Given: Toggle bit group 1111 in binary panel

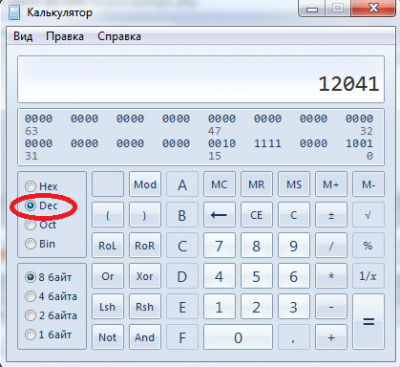Looking at the screenshot, I should (x=268, y=143).
